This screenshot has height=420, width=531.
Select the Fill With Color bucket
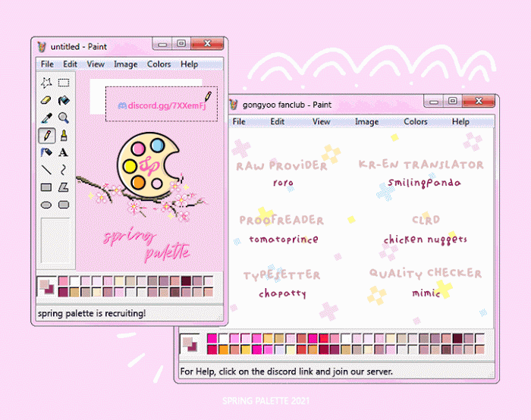(64, 100)
